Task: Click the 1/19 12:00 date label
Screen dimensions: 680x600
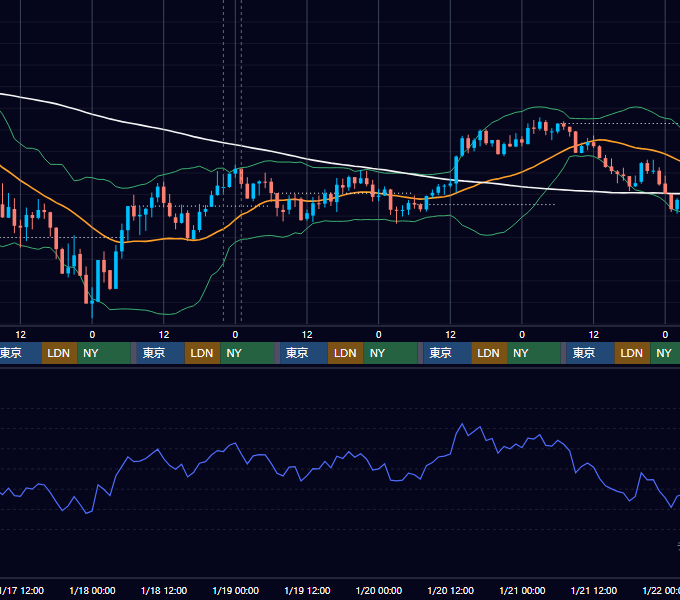Action: point(307,590)
